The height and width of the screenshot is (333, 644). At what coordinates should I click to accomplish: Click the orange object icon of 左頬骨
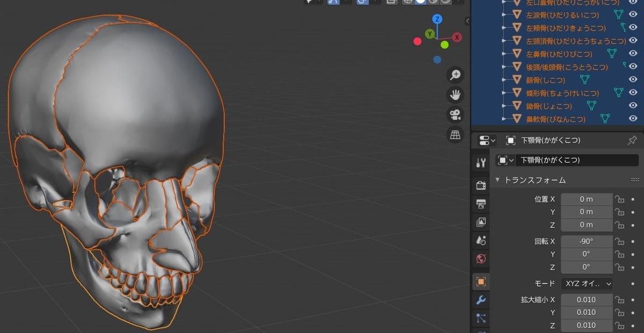click(517, 28)
